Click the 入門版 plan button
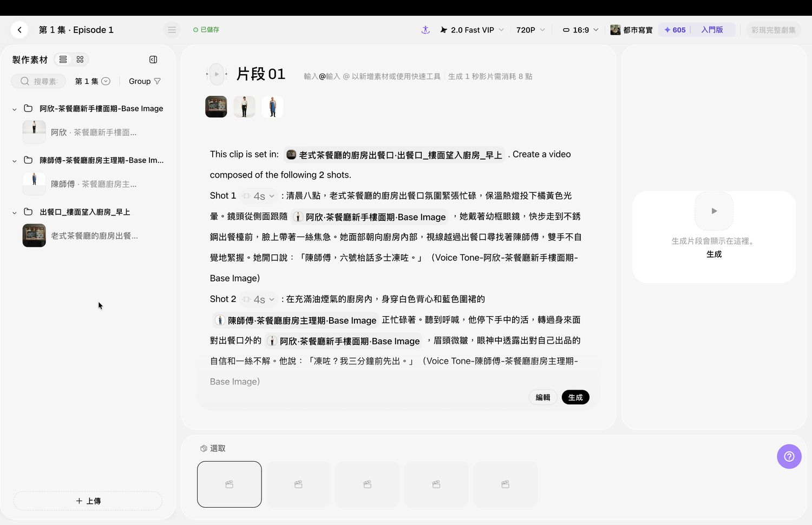This screenshot has height=525, width=812. [x=712, y=30]
